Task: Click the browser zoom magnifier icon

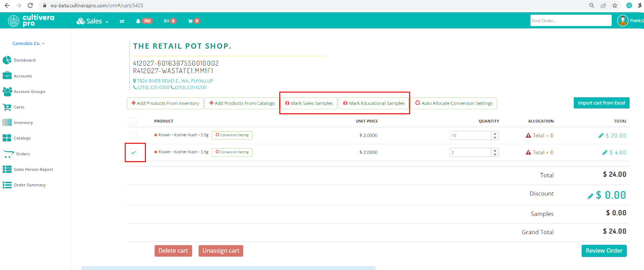Action: pyautogui.click(x=592, y=5)
